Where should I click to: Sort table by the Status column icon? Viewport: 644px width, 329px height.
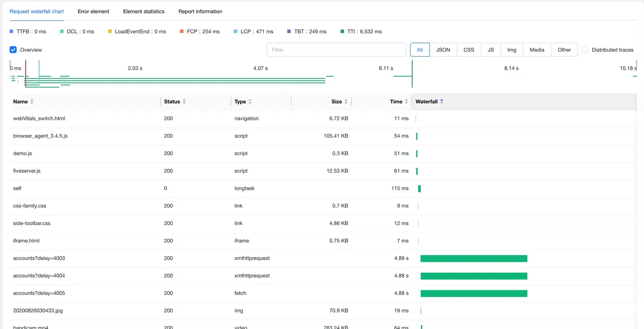click(x=184, y=102)
